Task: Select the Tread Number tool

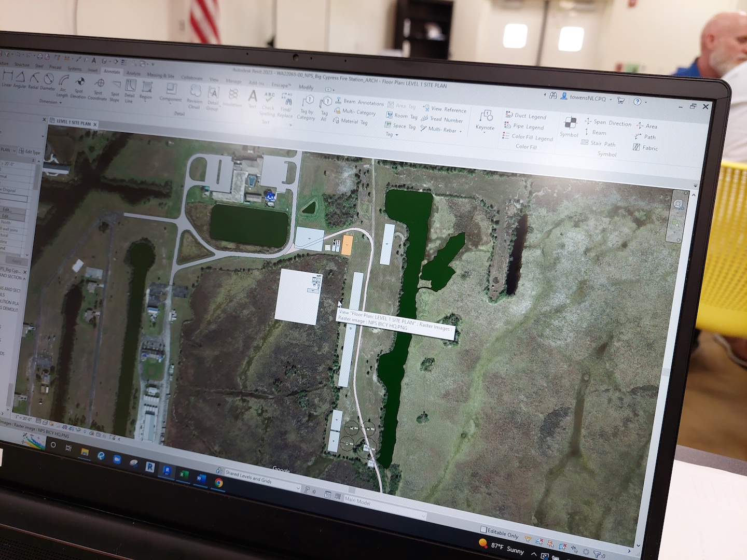Action: (x=442, y=119)
